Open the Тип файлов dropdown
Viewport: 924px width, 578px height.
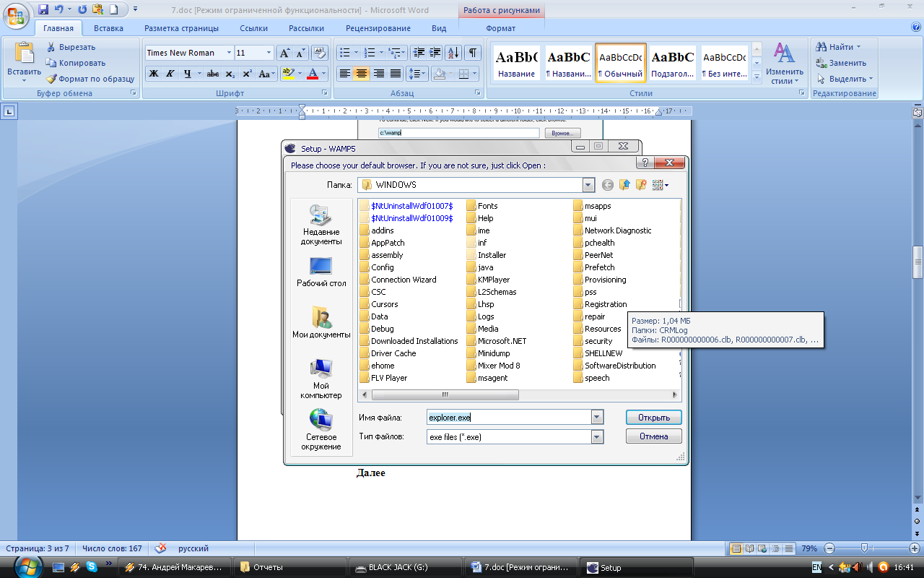pyautogui.click(x=597, y=437)
